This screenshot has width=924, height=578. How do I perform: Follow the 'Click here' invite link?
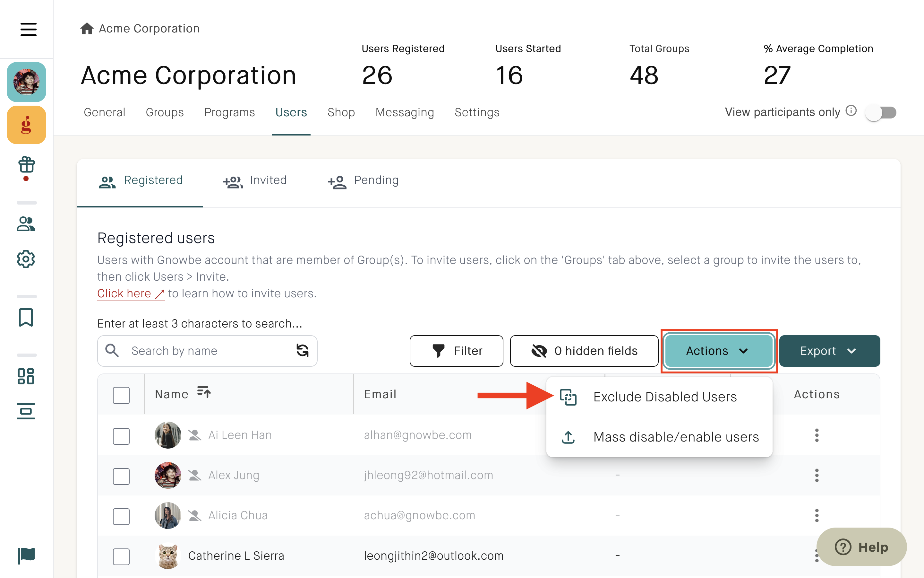pyautogui.click(x=131, y=293)
